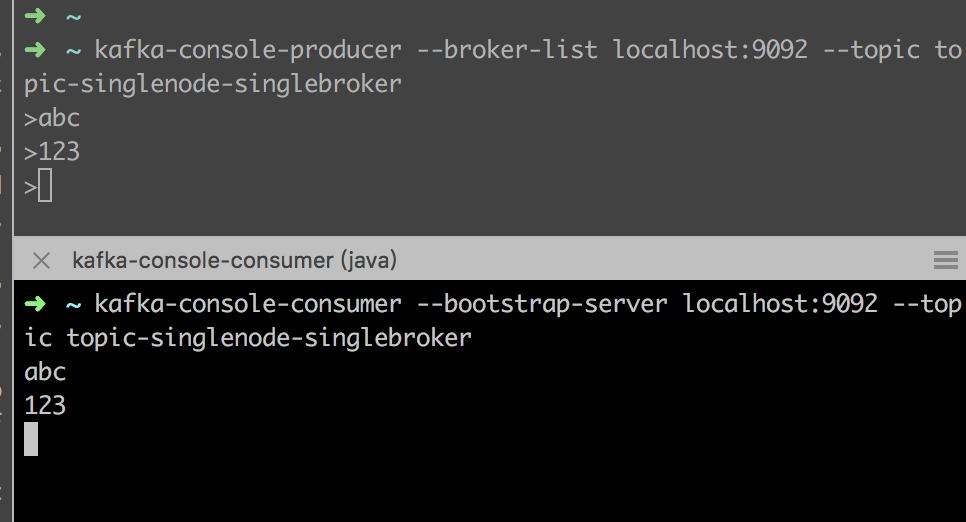This screenshot has height=522, width=966.
Task: Click the kafka-console-consumer command word
Action: coord(248,304)
